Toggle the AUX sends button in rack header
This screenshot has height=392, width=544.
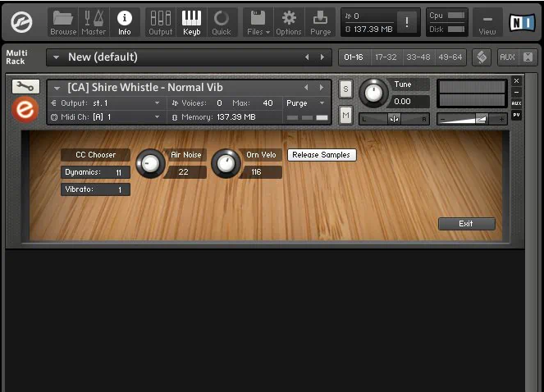tap(507, 57)
